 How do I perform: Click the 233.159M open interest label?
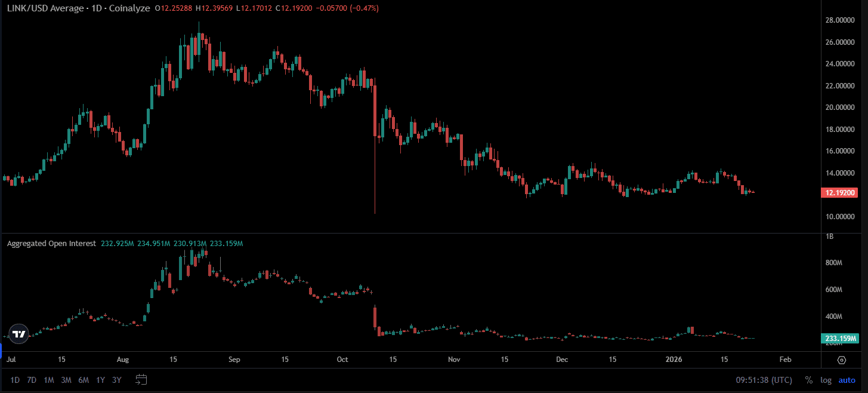[840, 339]
